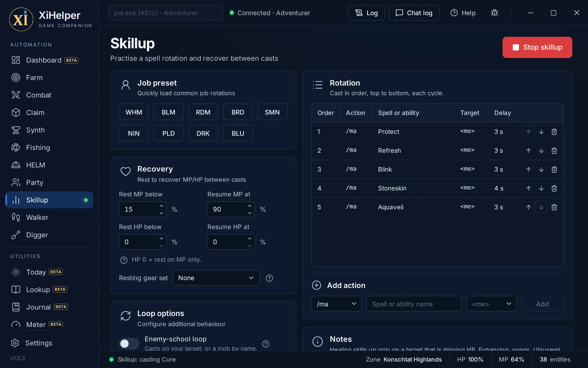Move Blink row down
This screenshot has height=368, width=588.
541,170
